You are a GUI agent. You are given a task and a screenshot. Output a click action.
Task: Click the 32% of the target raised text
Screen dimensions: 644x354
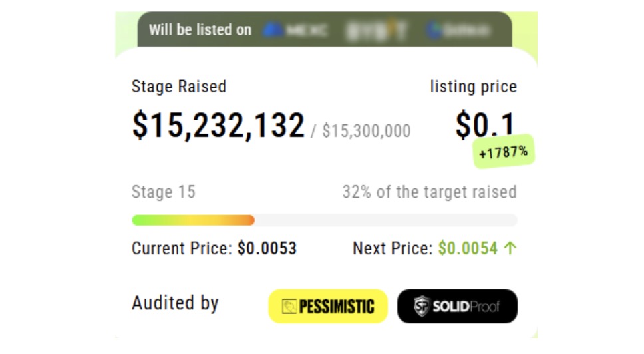pyautogui.click(x=430, y=192)
